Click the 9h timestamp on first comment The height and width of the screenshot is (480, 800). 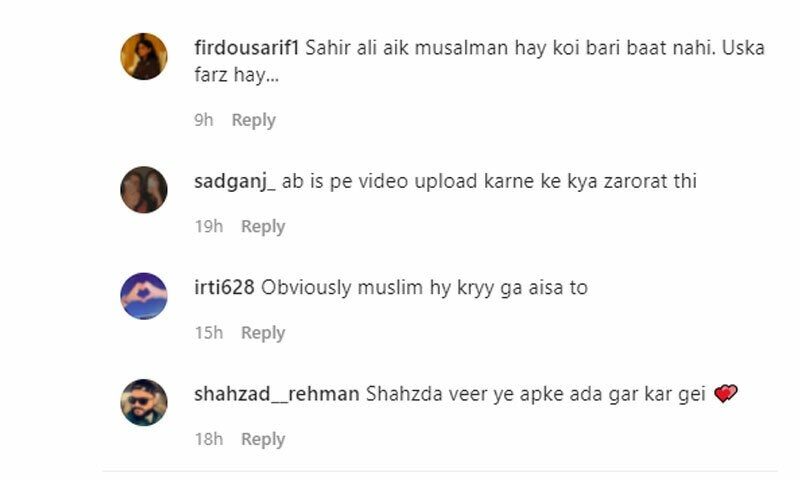coord(204,120)
